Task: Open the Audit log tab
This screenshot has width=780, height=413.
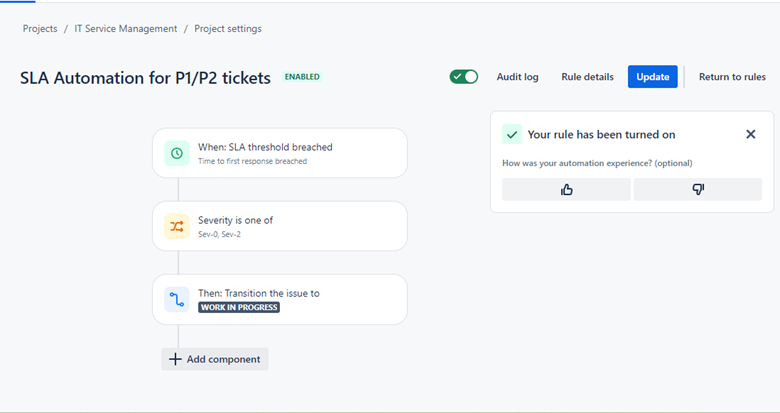Action: (517, 77)
